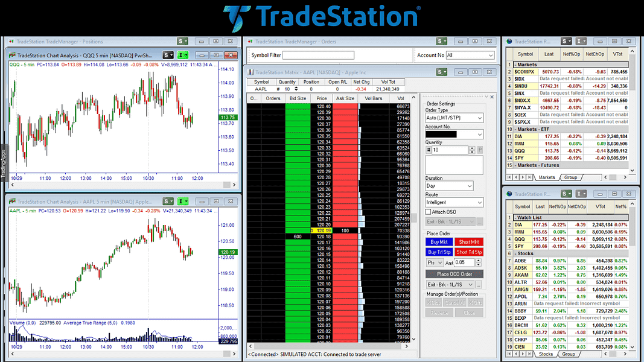Click the yellow last-price cell 120.19
Viewport: 644px width, 362px height.
click(x=321, y=230)
